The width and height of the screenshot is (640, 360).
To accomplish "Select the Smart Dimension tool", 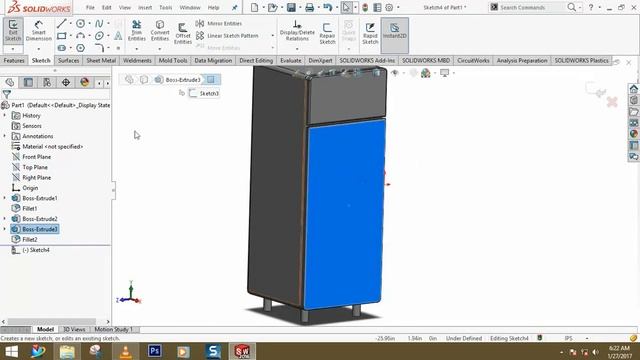I will click(39, 31).
